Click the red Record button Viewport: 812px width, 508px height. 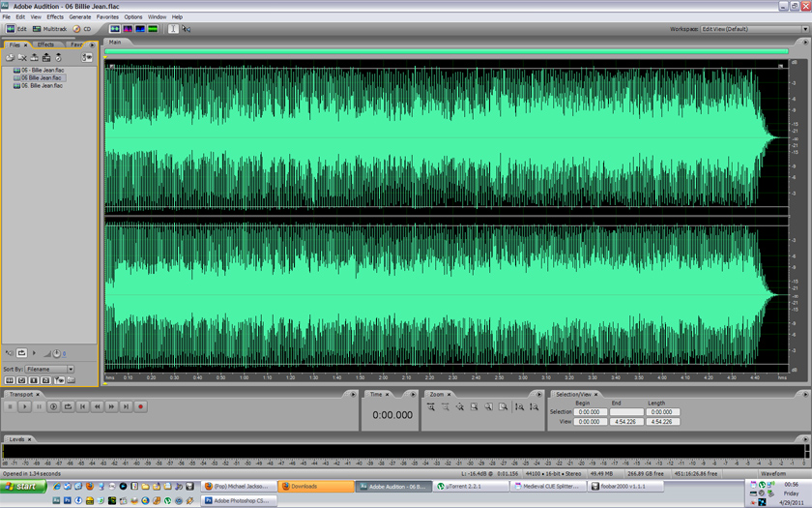point(140,407)
